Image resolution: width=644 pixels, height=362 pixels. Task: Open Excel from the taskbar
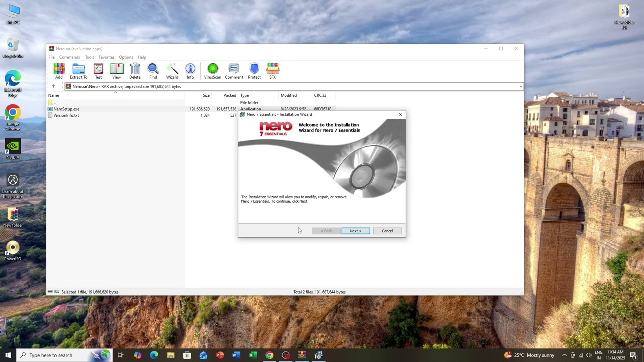(253, 355)
